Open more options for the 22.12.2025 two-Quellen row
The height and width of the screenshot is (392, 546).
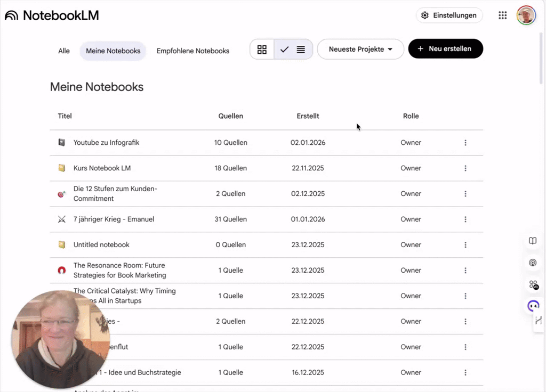(465, 321)
